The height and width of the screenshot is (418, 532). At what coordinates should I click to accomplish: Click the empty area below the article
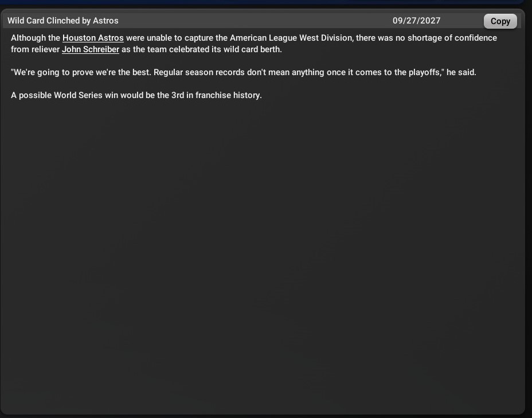click(x=264, y=258)
